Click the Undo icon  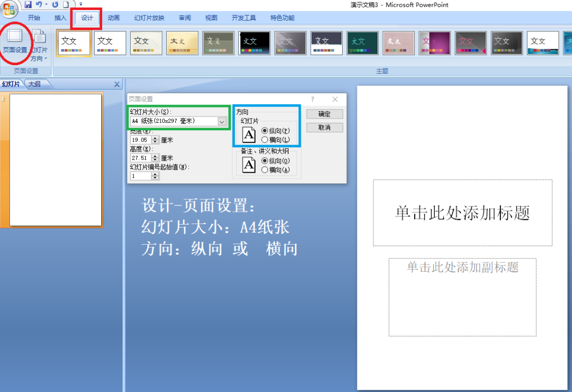[39, 4]
